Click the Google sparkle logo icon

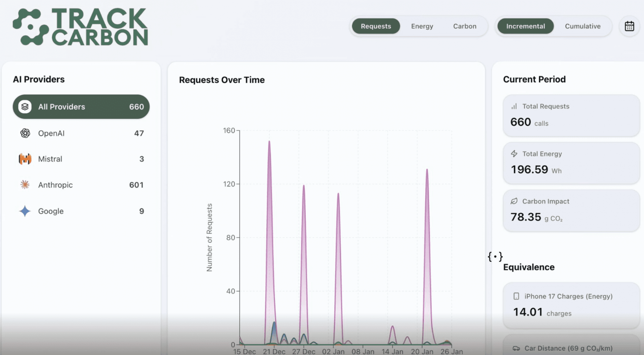[25, 211]
